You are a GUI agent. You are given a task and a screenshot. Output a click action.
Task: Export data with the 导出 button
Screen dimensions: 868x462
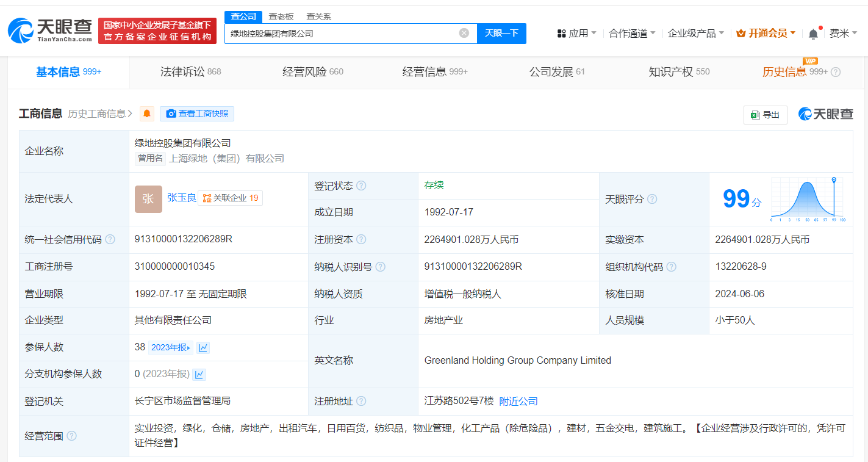tap(766, 114)
